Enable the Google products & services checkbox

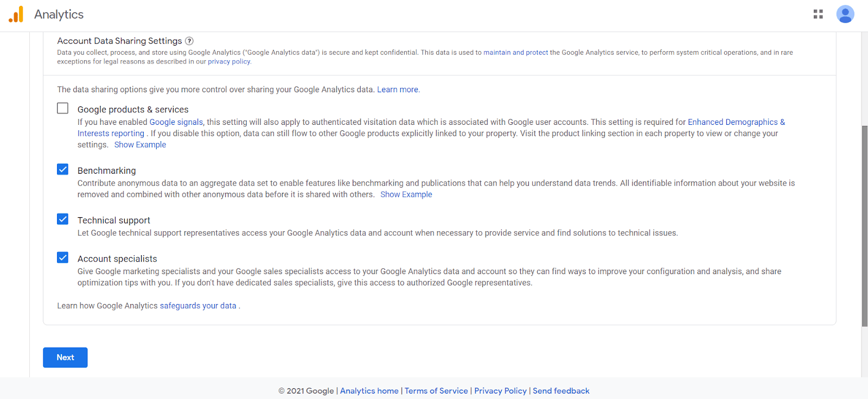click(63, 108)
